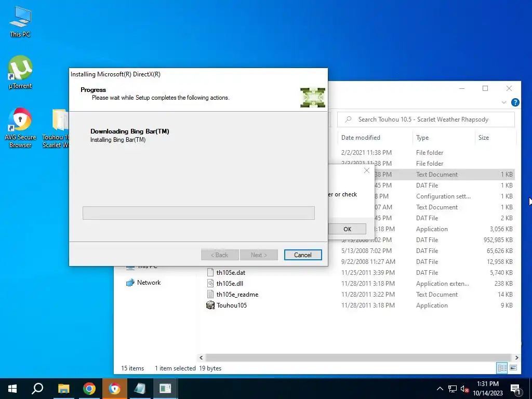Open notification center icon
The height and width of the screenshot is (399, 532).
tap(515, 389)
